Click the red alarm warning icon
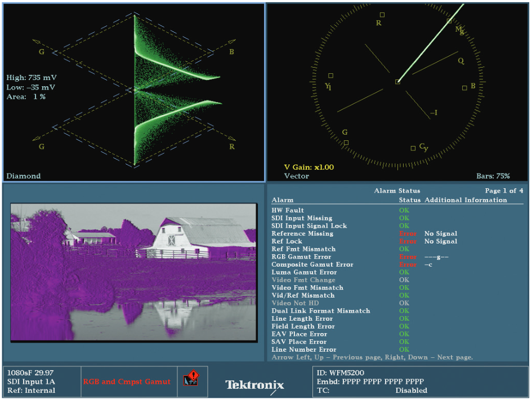 [x=192, y=378]
